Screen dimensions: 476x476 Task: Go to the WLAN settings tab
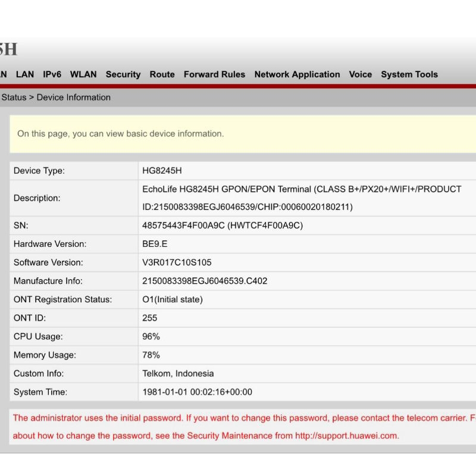(x=83, y=74)
